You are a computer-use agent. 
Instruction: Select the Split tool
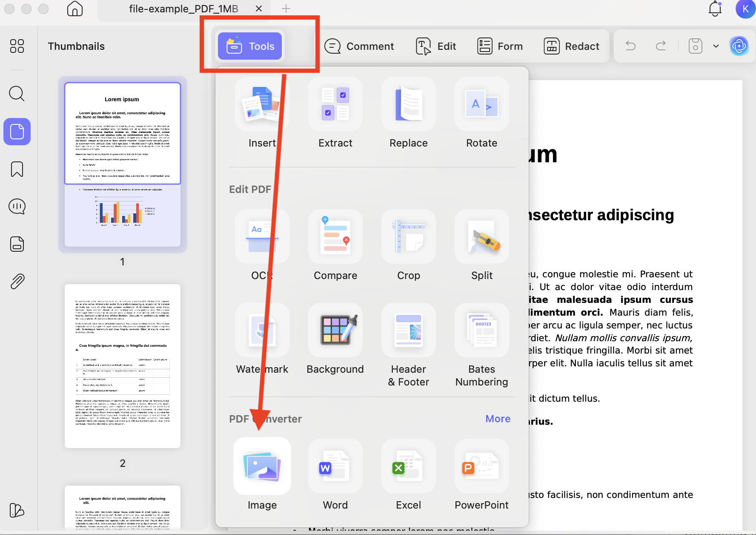(481, 247)
